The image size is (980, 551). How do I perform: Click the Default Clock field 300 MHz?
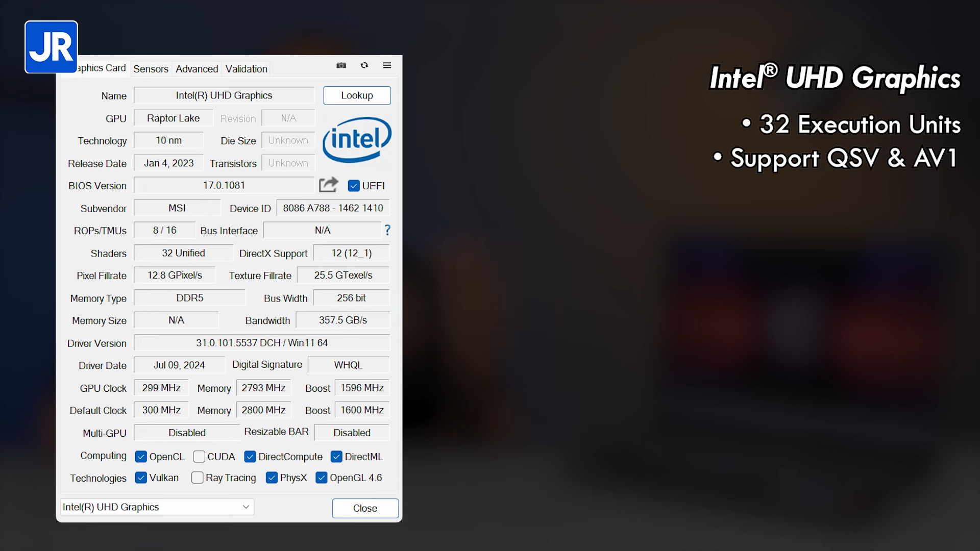coord(161,410)
